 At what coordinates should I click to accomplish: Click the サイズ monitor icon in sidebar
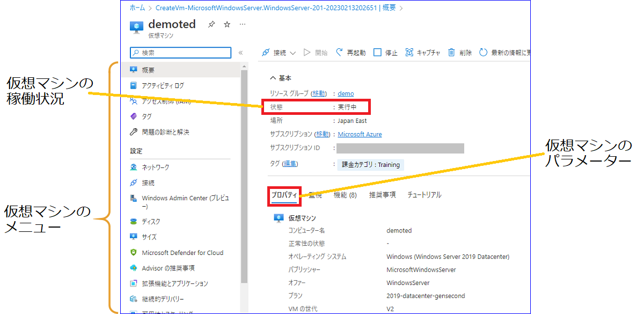134,237
